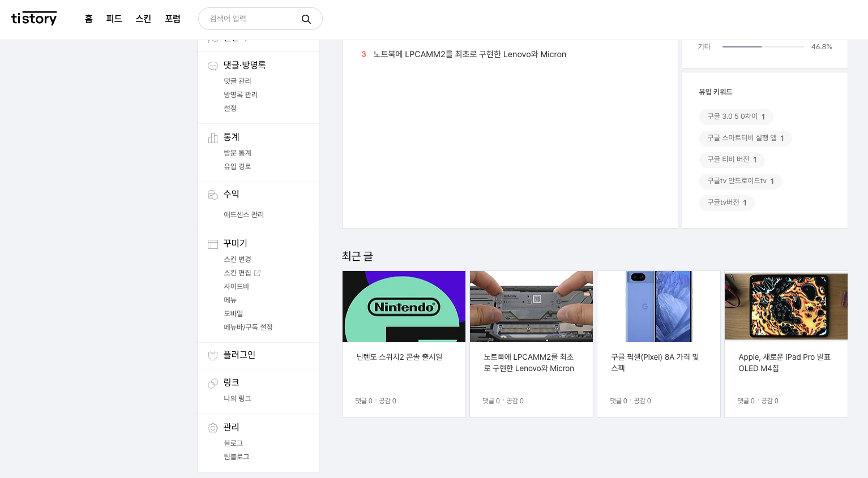Open 메뉴 settings under 꾸미기
This screenshot has width=868, height=478.
(230, 300)
